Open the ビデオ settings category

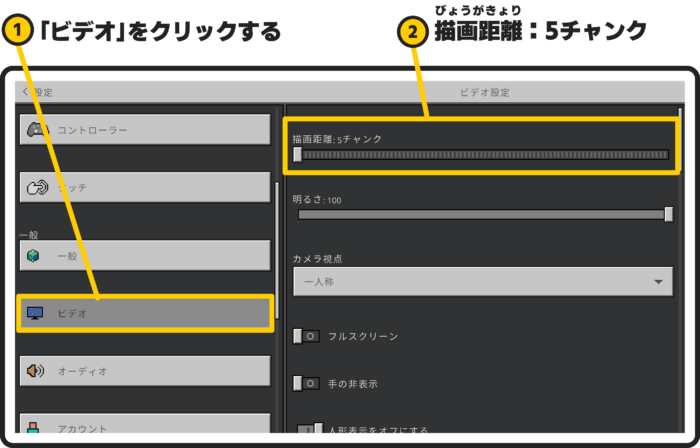pos(145,313)
